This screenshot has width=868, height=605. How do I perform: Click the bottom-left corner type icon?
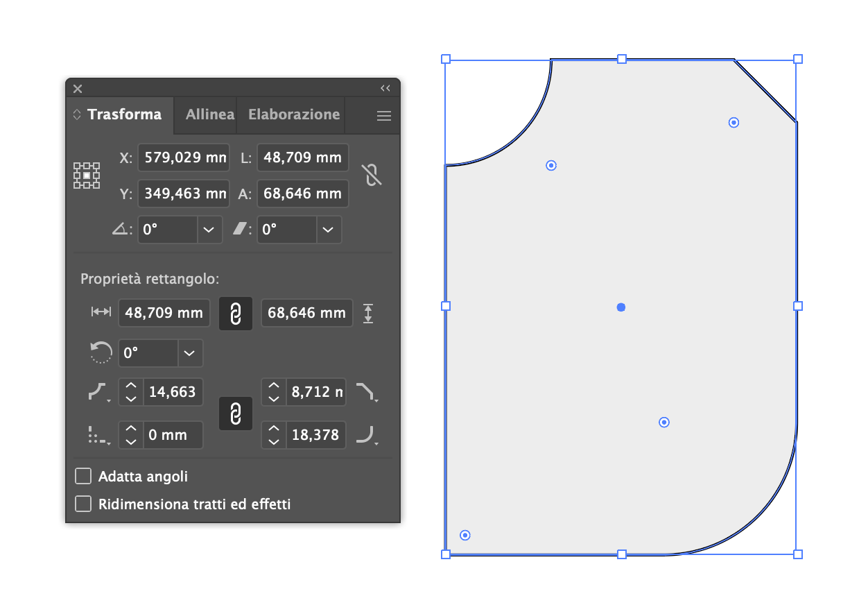(x=97, y=435)
